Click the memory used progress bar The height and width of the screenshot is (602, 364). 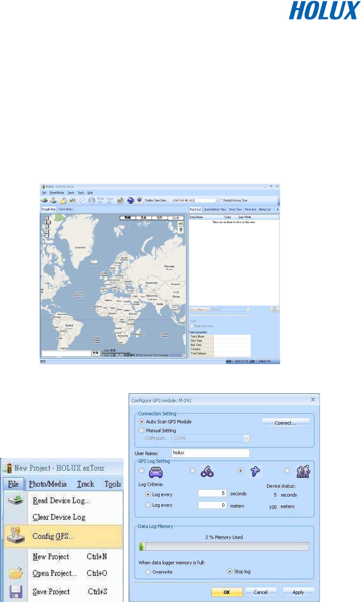pyautogui.click(x=224, y=546)
